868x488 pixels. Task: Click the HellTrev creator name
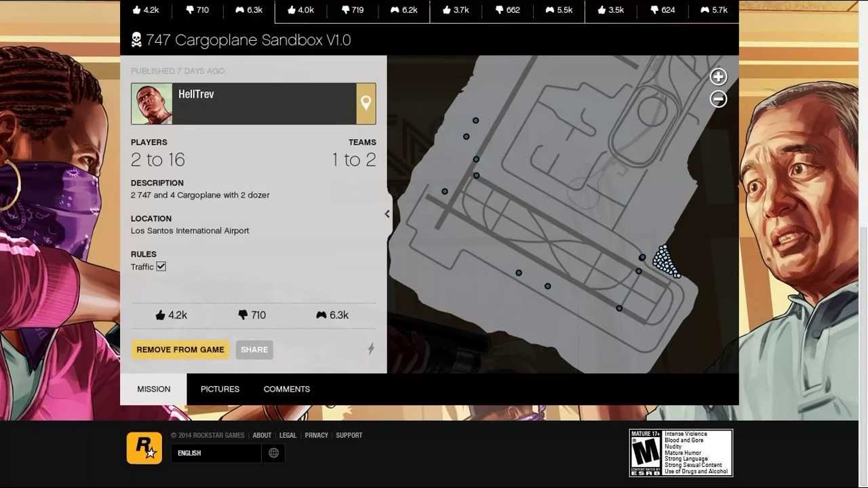(x=196, y=94)
